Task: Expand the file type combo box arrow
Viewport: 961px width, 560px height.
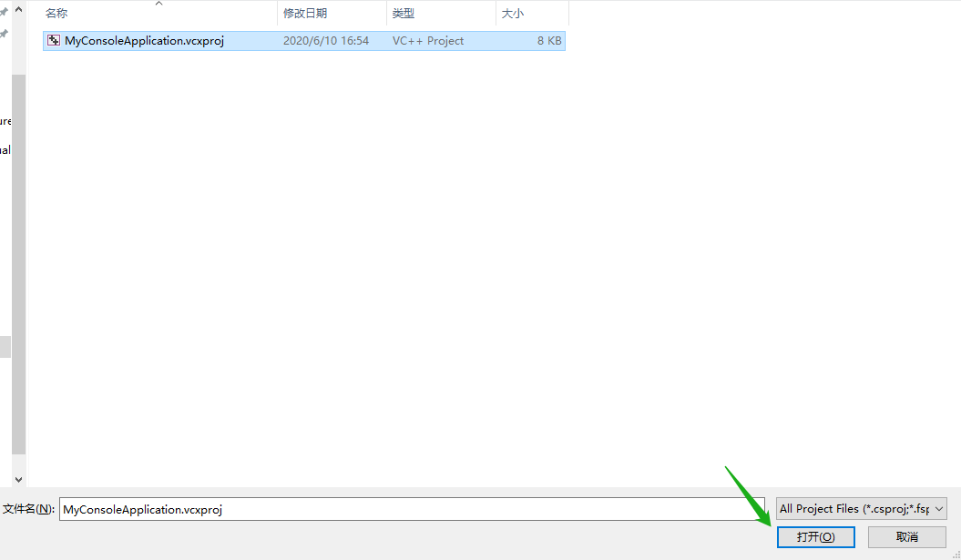Action: click(x=938, y=509)
